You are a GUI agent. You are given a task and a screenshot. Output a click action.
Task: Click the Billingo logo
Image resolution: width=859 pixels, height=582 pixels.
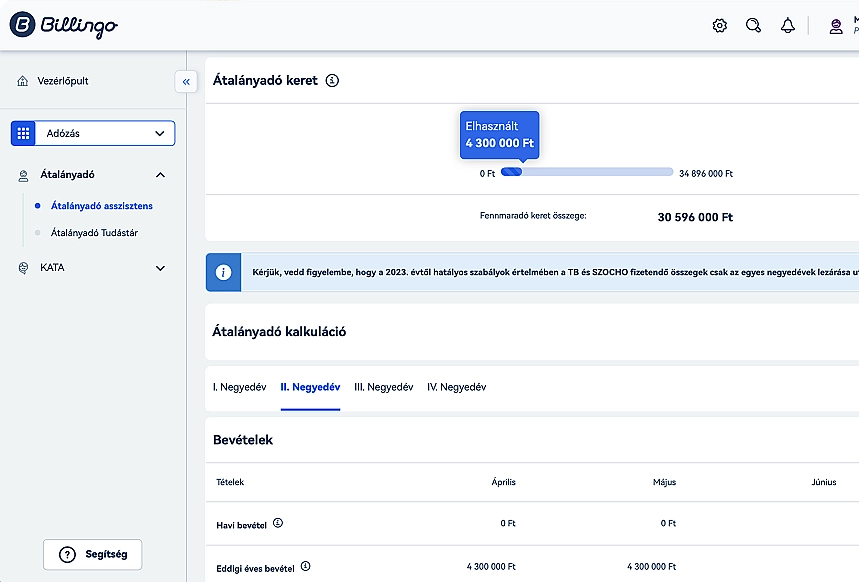[63, 26]
